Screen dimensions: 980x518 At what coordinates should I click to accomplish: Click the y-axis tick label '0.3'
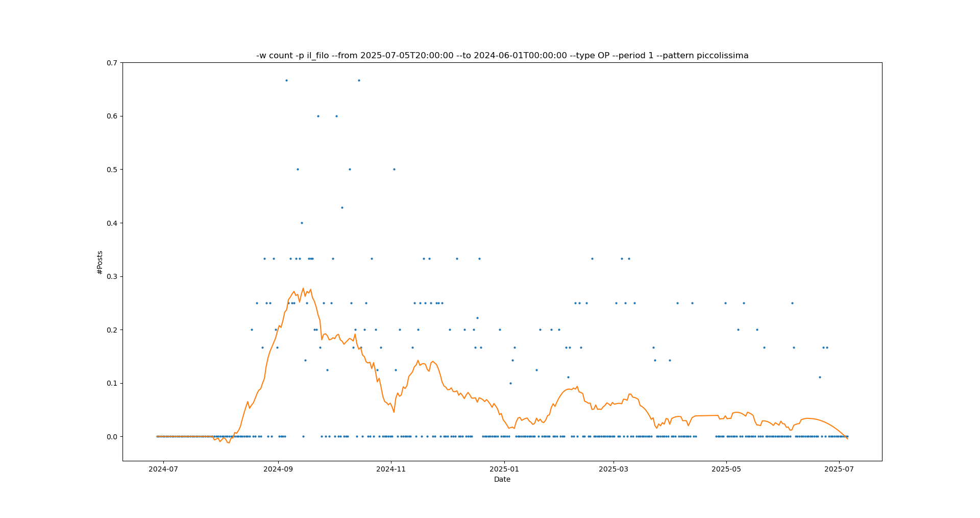112,276
